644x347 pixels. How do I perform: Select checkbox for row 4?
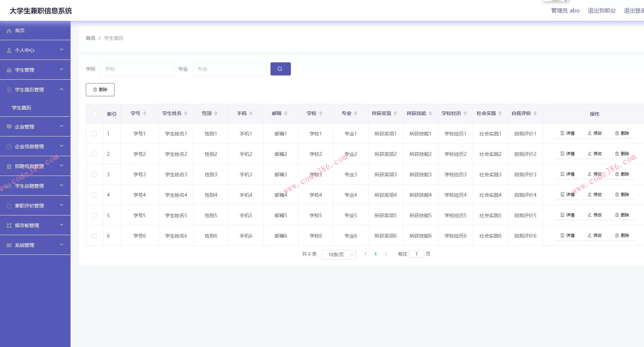[94, 195]
